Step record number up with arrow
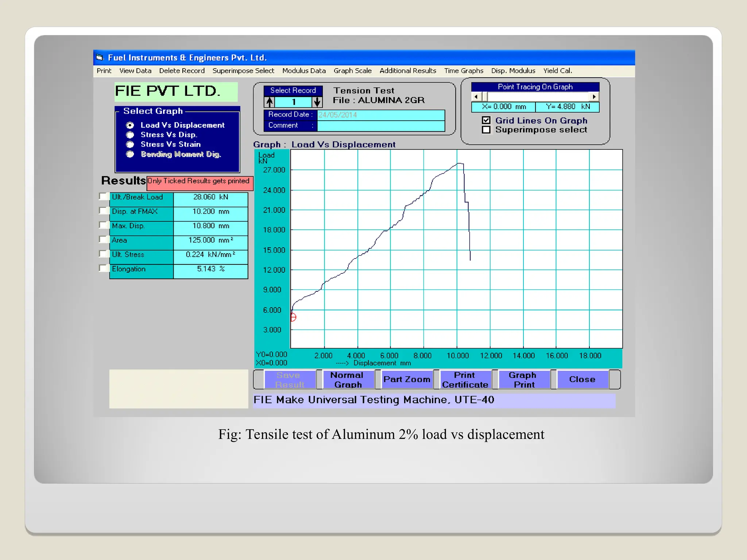747x560 pixels. coord(269,102)
